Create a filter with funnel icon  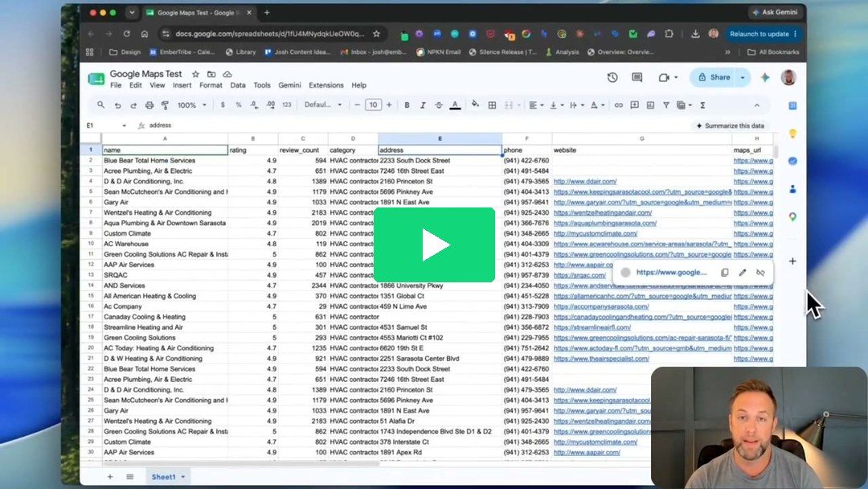pyautogui.click(x=666, y=105)
